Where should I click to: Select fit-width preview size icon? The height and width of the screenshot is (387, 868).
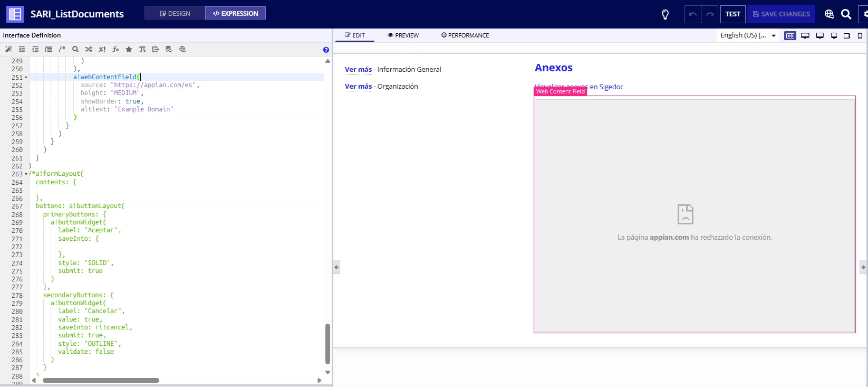click(x=790, y=35)
